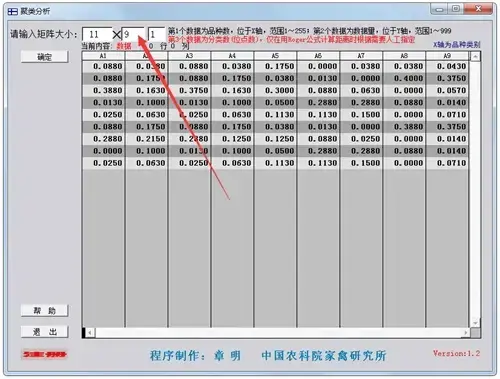Viewport: 500px width, 379px height.
Task: Select cell 0.0430 in column A9
Action: 447,66
